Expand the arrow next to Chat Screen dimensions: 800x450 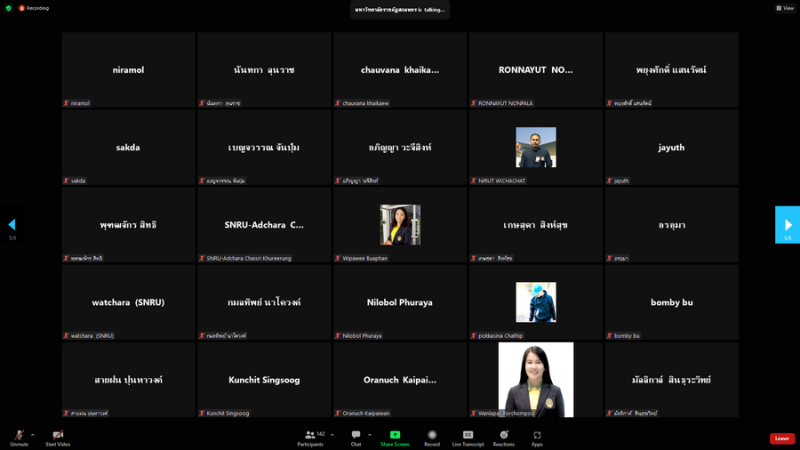pyautogui.click(x=370, y=434)
